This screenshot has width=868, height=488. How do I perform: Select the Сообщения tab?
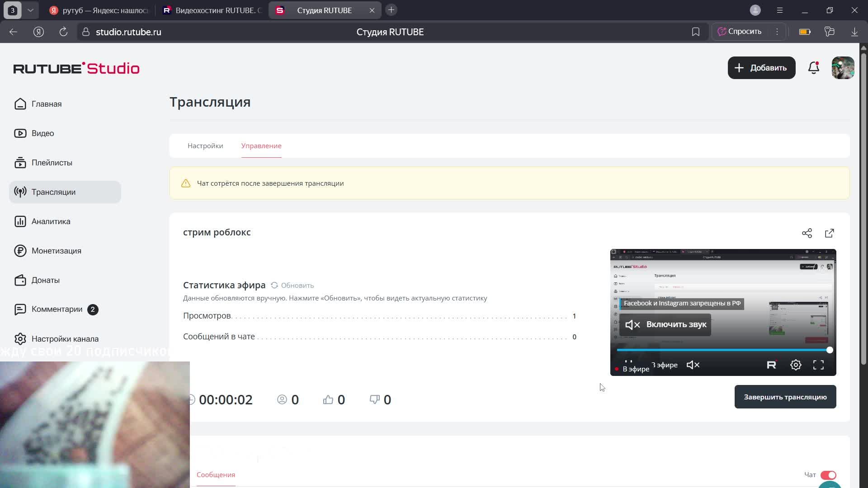point(216,475)
